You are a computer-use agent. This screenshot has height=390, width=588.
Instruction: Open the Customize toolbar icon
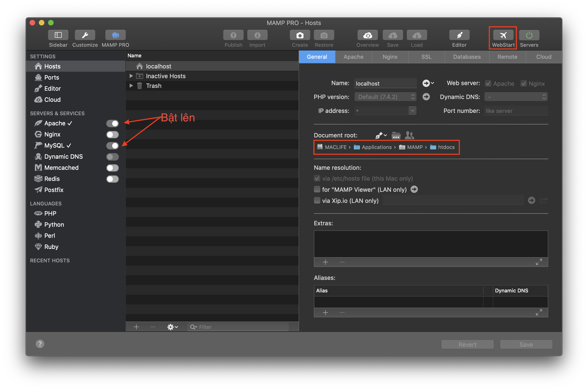85,35
